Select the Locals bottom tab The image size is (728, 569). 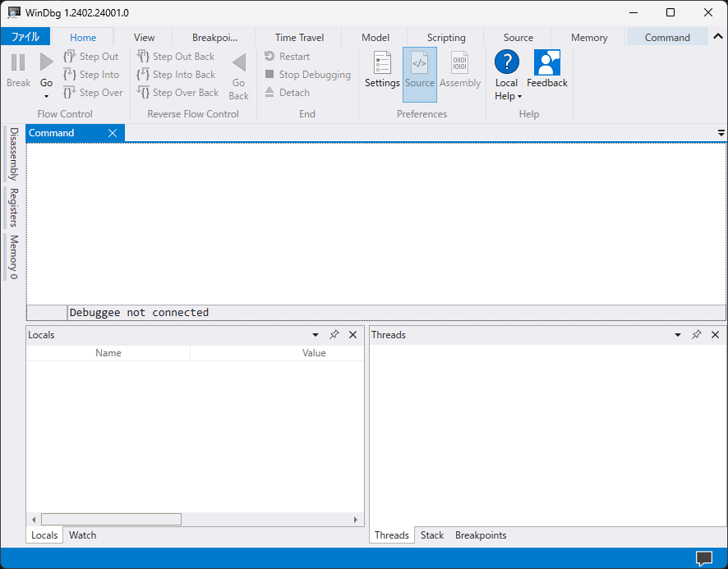pyautogui.click(x=44, y=535)
